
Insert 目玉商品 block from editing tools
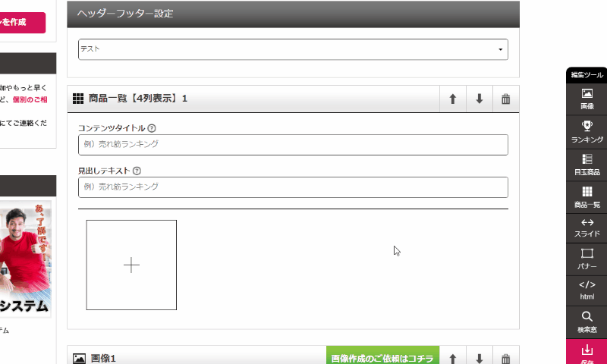click(587, 164)
